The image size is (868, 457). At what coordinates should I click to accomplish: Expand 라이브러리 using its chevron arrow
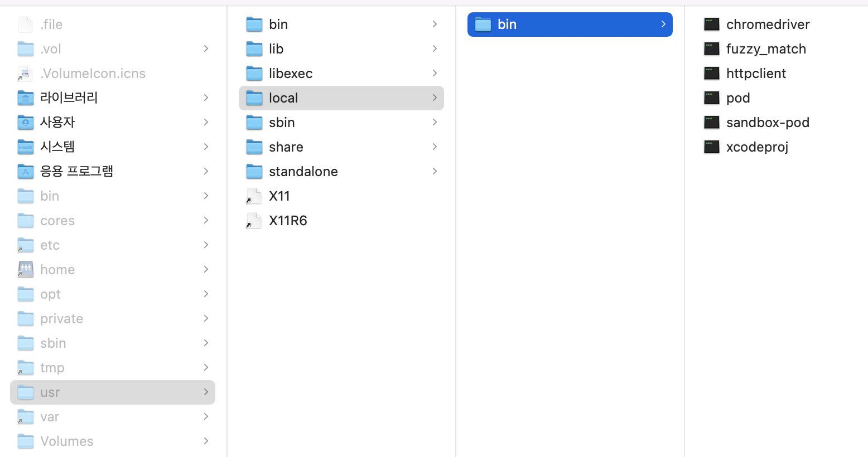point(206,98)
